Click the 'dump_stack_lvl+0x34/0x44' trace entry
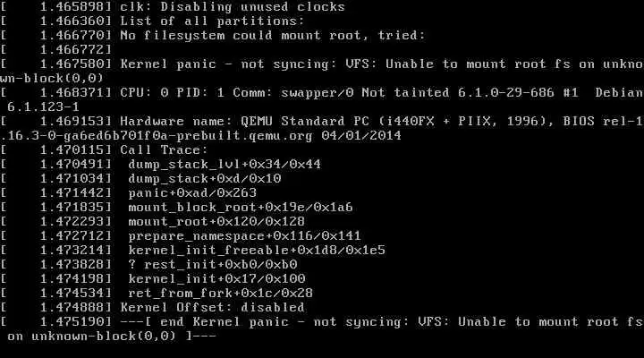The height and width of the screenshot is (358, 644). [x=225, y=165]
